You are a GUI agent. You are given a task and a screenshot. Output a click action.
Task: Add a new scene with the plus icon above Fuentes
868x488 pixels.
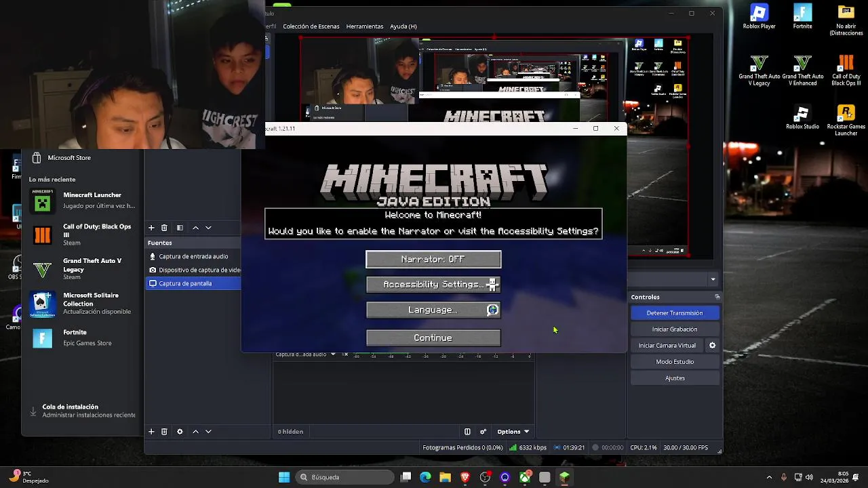coord(151,228)
